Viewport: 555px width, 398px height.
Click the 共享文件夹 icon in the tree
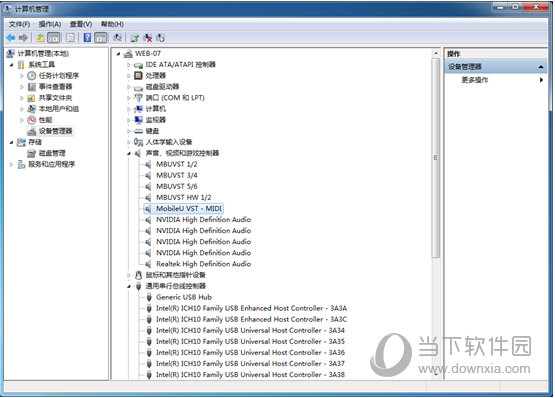tap(32, 98)
